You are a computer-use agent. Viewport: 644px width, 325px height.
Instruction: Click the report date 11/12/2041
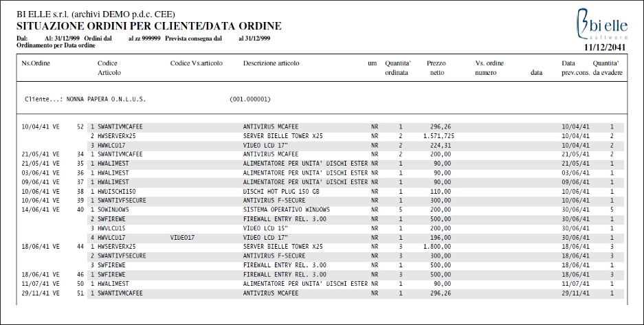(605, 47)
